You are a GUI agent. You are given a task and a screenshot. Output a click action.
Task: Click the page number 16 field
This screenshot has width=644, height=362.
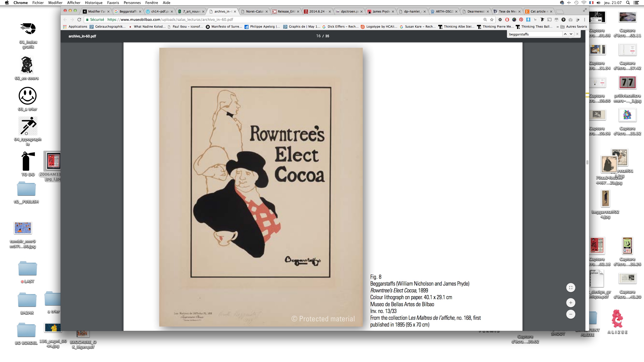318,36
